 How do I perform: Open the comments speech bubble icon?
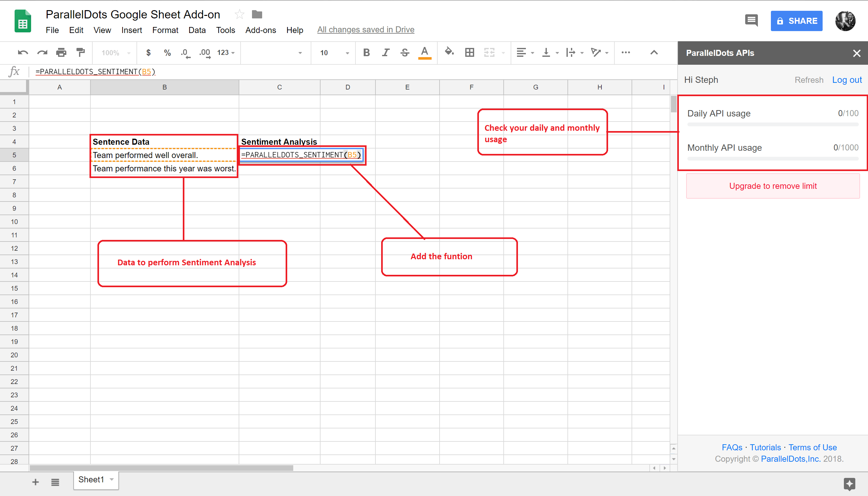(751, 20)
